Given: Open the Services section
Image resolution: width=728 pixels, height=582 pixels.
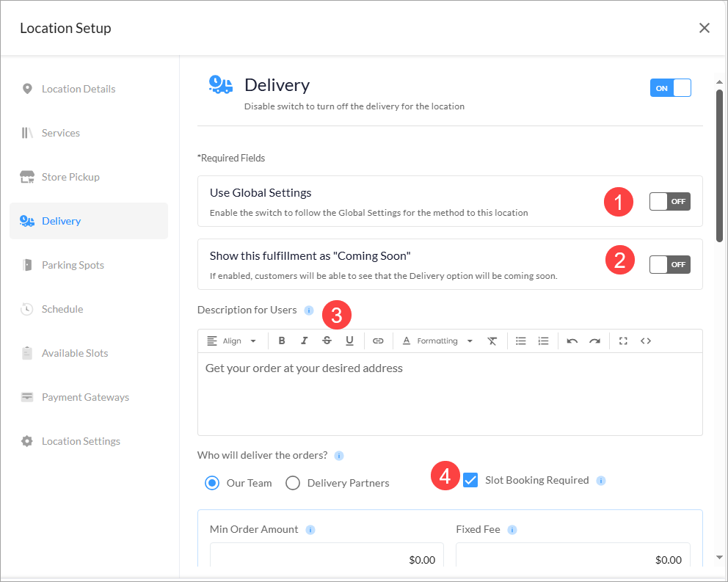Looking at the screenshot, I should [89, 133].
